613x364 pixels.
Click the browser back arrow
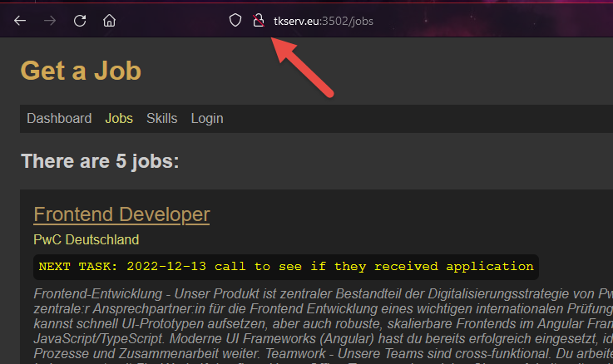pos(20,20)
